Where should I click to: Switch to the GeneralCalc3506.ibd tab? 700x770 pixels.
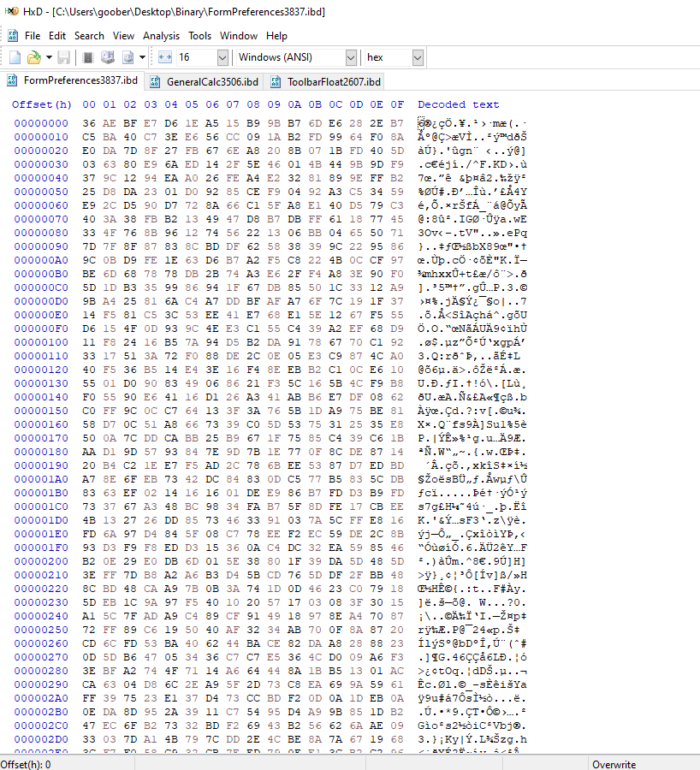(x=205, y=82)
